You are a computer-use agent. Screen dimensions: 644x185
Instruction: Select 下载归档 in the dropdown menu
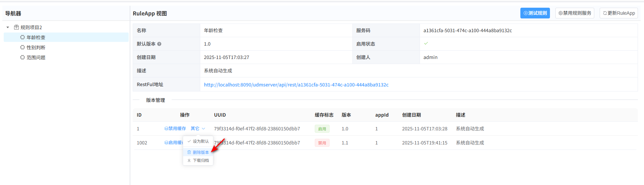click(x=201, y=161)
